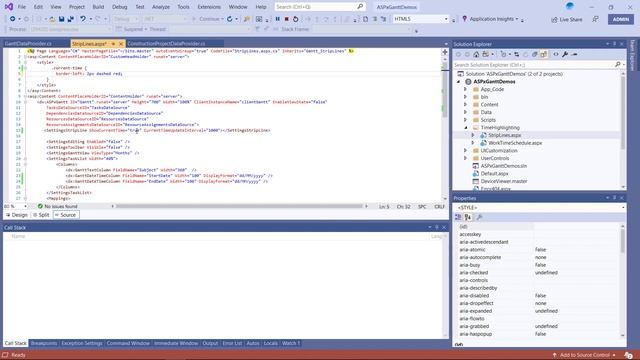Open the Analyze menu
This screenshot has height=360, width=640.
click(161, 7)
